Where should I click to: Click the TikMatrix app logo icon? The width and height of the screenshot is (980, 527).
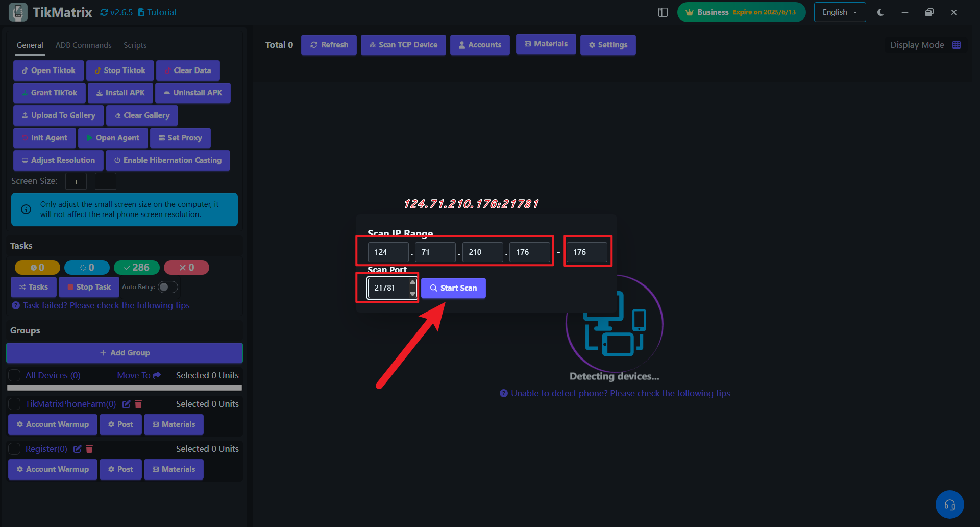pyautogui.click(x=18, y=12)
